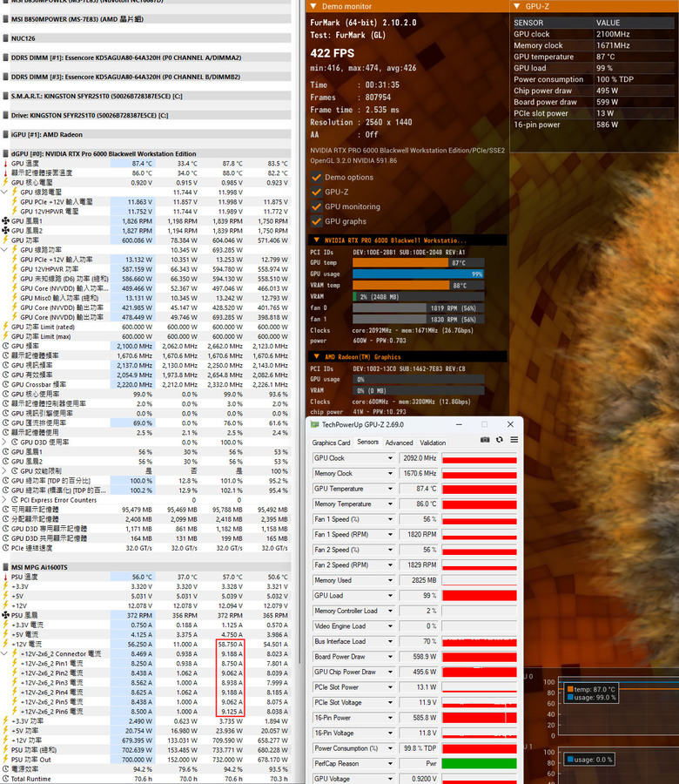679x784 pixels.
Task: Click the MSI MPG Ai1600TS device icon
Action: 6,567
